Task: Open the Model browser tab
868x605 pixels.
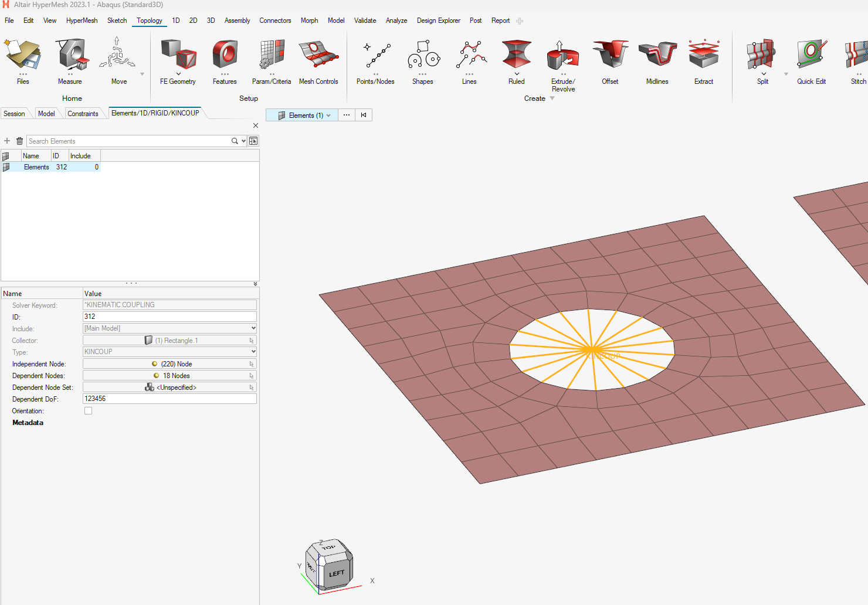Action: pos(46,114)
